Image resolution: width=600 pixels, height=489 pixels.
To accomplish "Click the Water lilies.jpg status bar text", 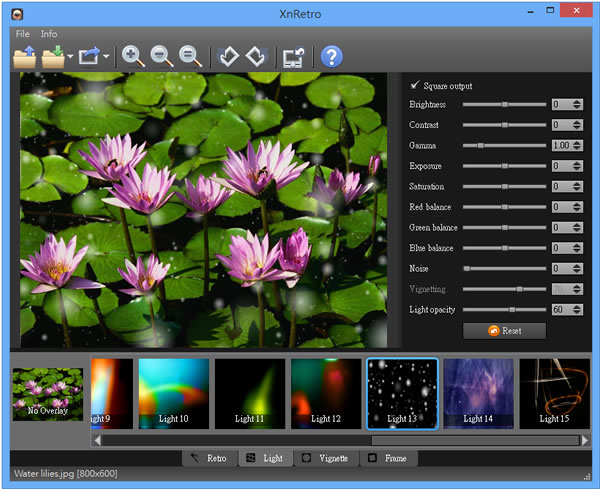I will click(x=65, y=474).
